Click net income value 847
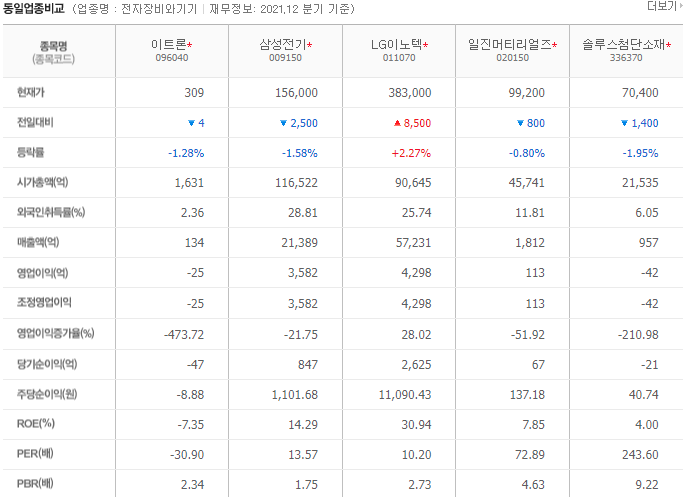Screen dimensions: 684x497 coord(308,365)
